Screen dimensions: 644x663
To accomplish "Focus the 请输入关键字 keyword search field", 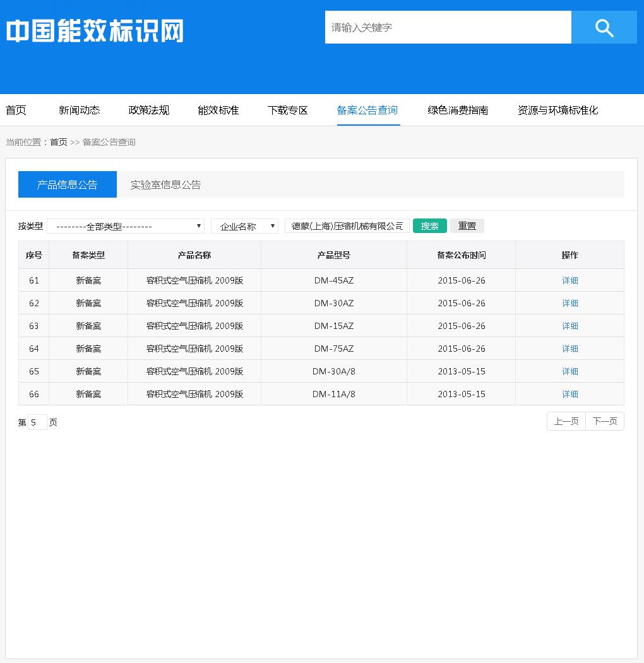I will pos(448,27).
